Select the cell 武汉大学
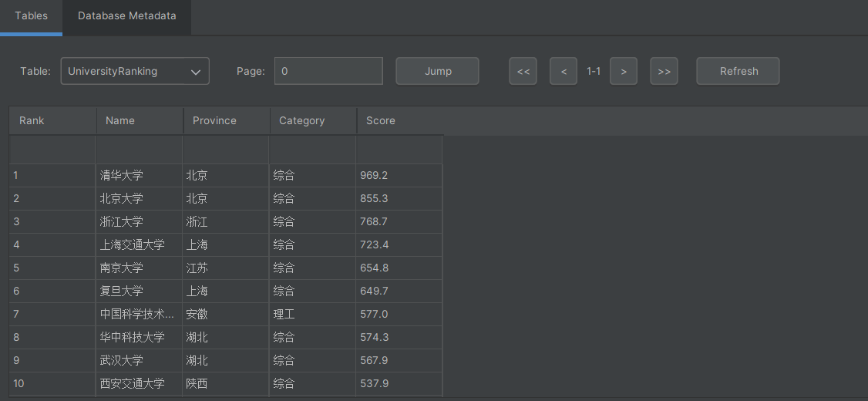The height and width of the screenshot is (401, 868). click(139, 361)
